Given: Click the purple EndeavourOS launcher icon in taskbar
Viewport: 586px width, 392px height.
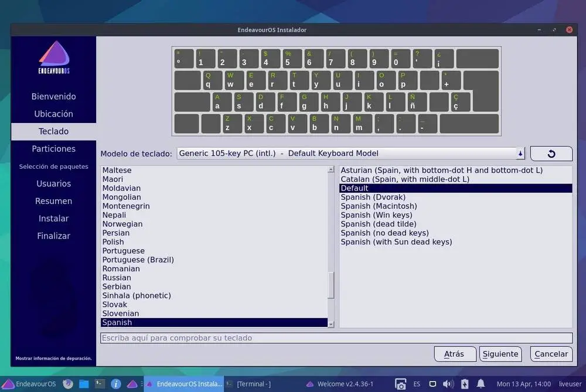Looking at the screenshot, I should (x=132, y=384).
